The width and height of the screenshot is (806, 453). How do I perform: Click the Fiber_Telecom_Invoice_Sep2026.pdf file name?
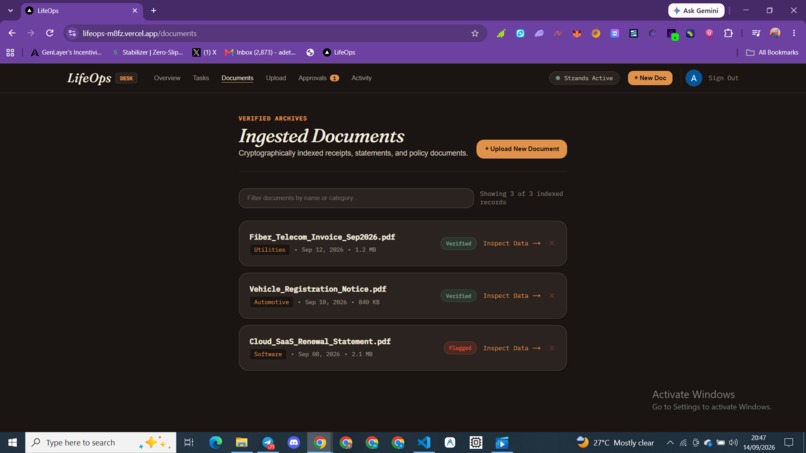[322, 237]
